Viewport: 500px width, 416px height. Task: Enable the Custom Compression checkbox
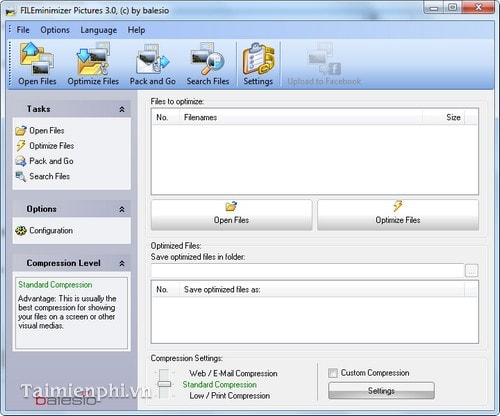click(333, 373)
